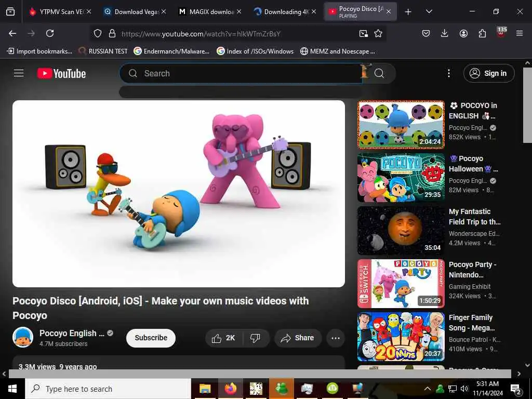Click Finger Family Song Mega title
532x399 pixels.
point(472,323)
